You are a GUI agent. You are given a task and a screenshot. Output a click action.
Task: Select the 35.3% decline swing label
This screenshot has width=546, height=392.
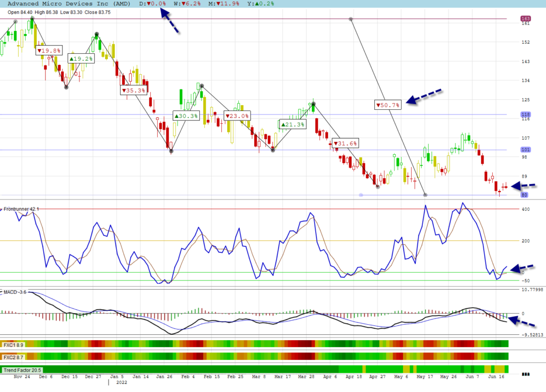[x=133, y=90]
